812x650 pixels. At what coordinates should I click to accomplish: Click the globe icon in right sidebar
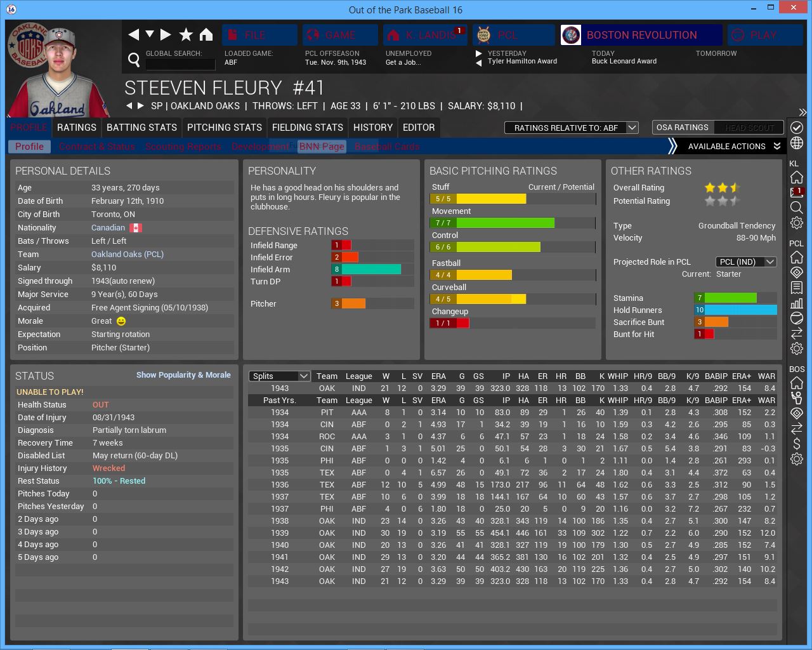[797, 143]
